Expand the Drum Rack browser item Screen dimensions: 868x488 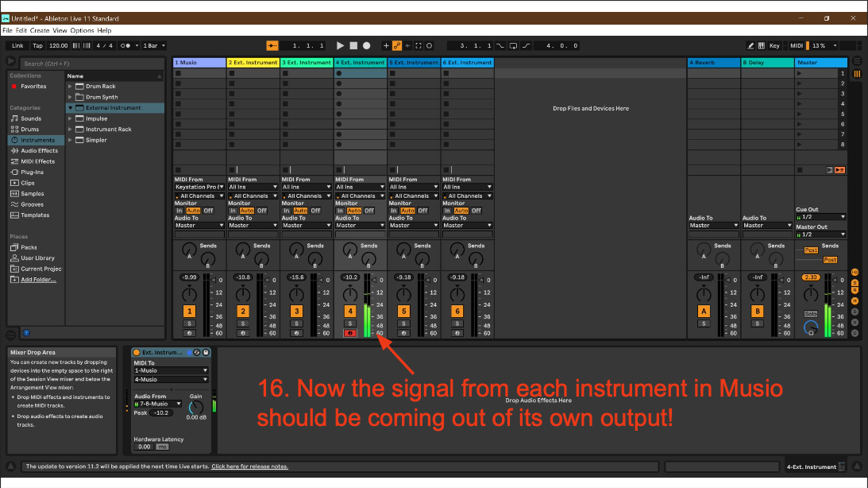(x=70, y=87)
